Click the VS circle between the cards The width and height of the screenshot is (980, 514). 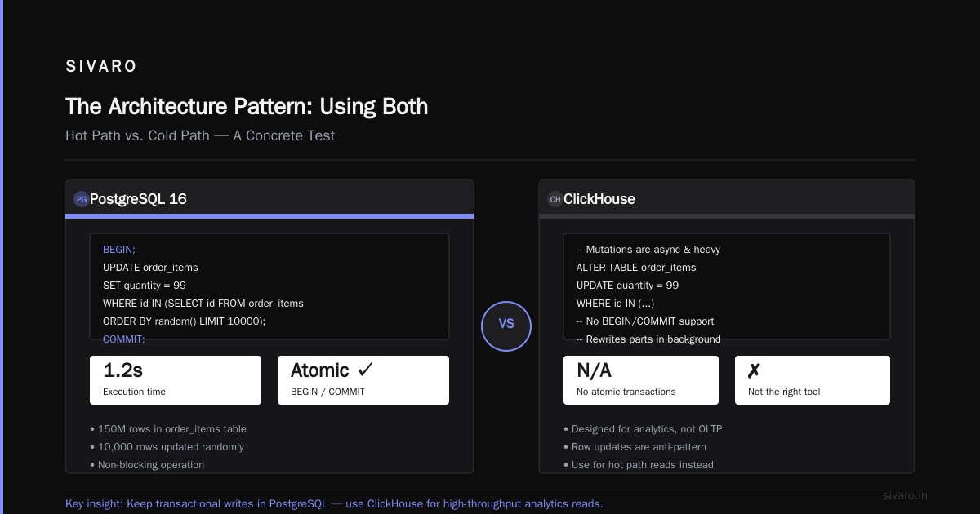tap(506, 326)
